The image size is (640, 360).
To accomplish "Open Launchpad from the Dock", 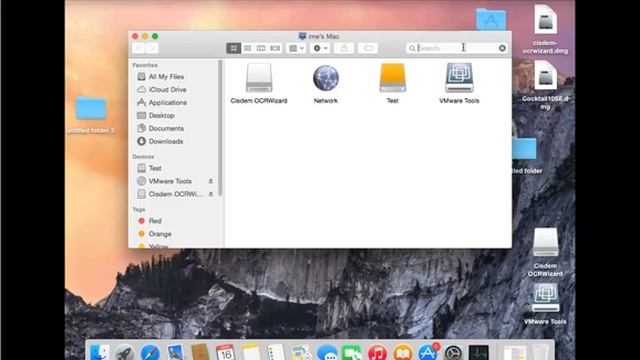I will tap(124, 352).
